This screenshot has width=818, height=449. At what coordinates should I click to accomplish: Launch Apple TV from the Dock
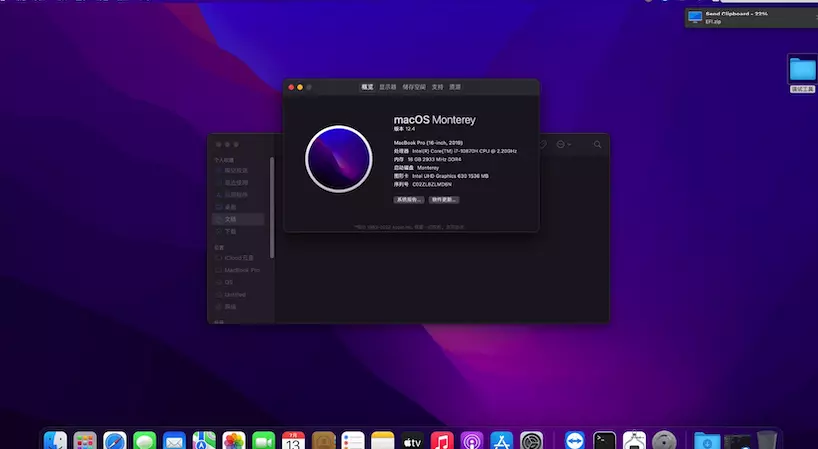coord(413,441)
